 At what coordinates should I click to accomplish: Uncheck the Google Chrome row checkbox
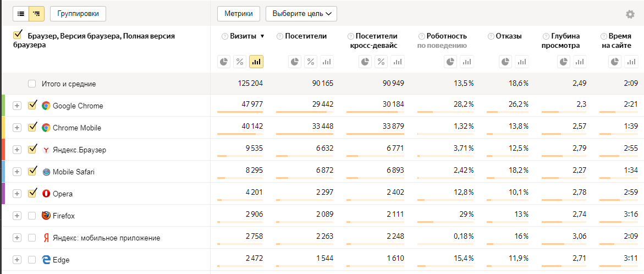coord(32,105)
